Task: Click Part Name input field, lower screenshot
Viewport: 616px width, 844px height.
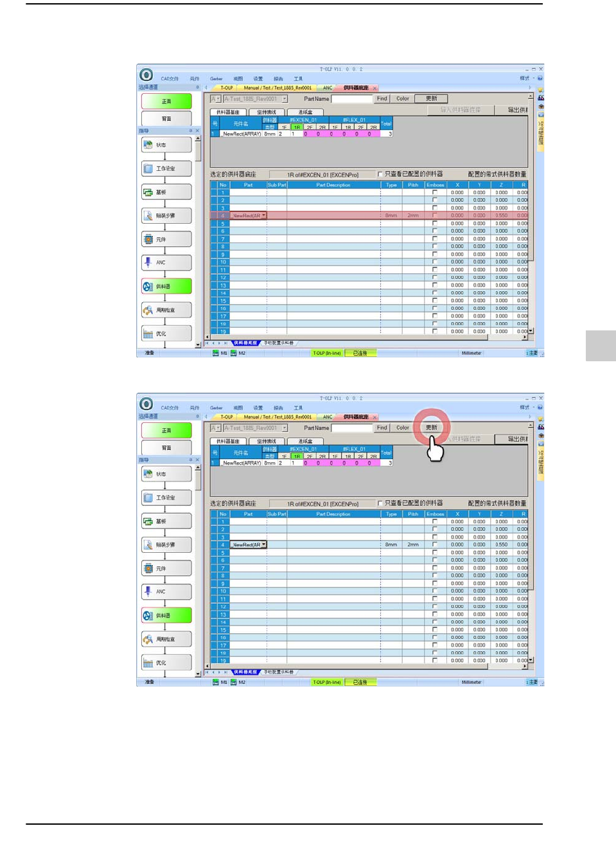Action: click(352, 428)
